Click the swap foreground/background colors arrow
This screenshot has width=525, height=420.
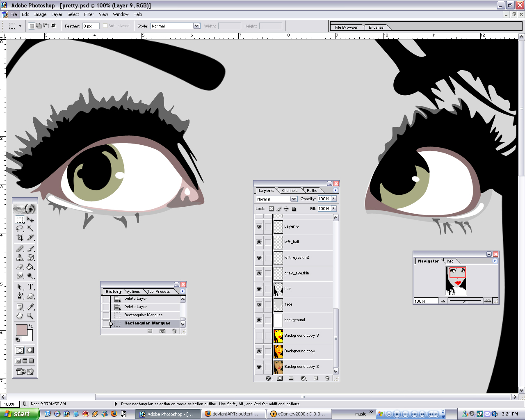pyautogui.click(x=31, y=326)
